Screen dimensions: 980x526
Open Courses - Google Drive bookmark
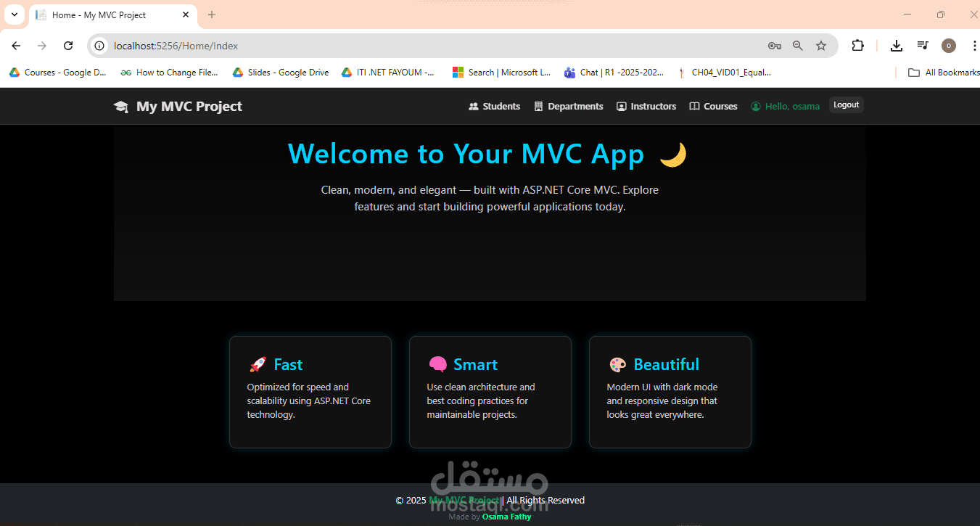(x=58, y=73)
